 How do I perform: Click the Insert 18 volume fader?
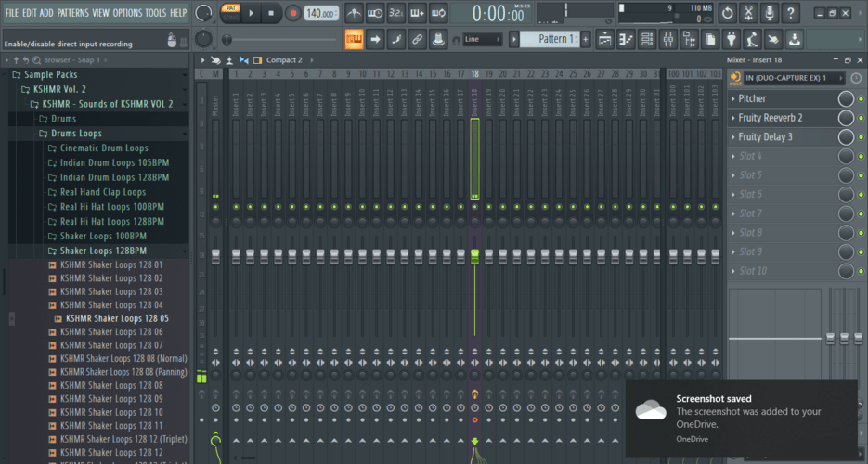(474, 256)
